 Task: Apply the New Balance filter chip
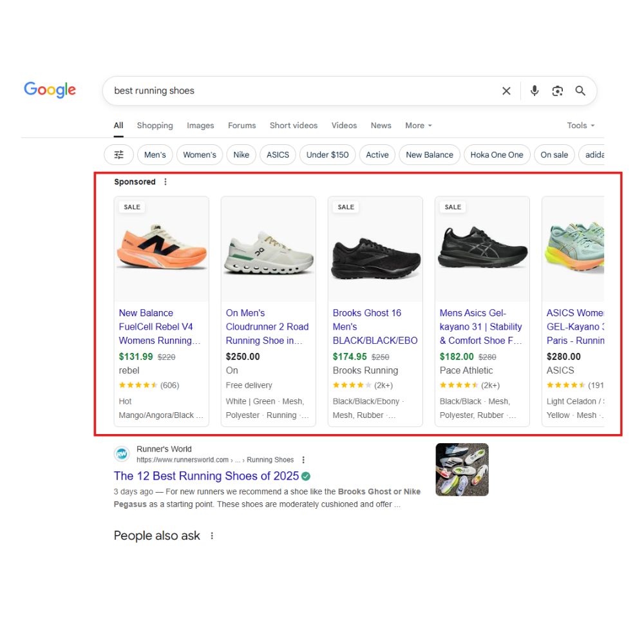click(x=429, y=155)
